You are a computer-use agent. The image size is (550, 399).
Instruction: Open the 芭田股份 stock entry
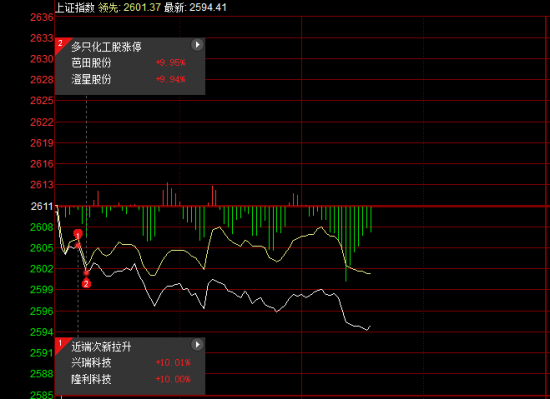[91, 63]
